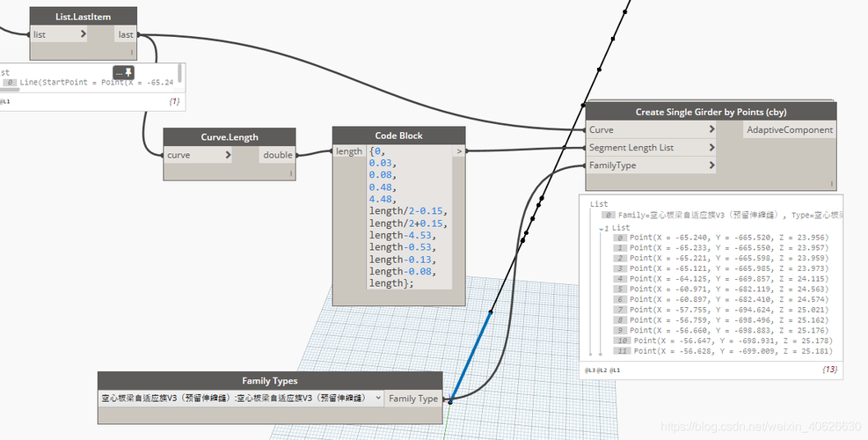Click the Code Block output port arrow
Viewport: 868px width, 440px height.
click(x=457, y=151)
